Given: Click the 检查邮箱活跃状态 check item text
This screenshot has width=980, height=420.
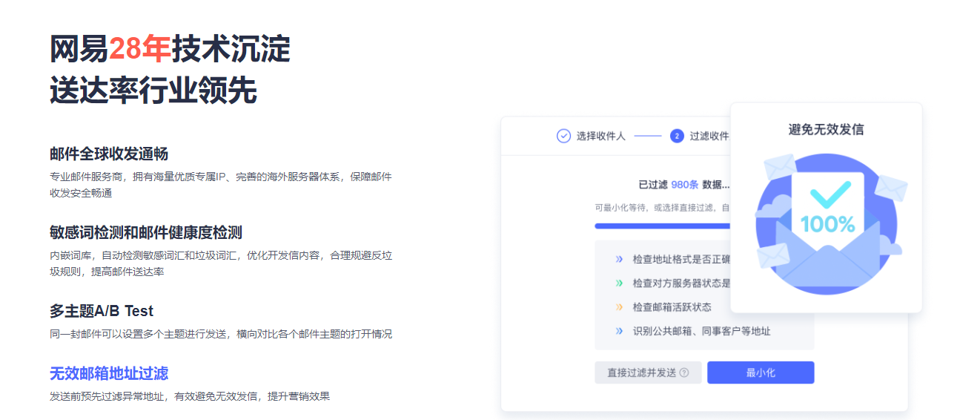Looking at the screenshot, I should point(672,306).
